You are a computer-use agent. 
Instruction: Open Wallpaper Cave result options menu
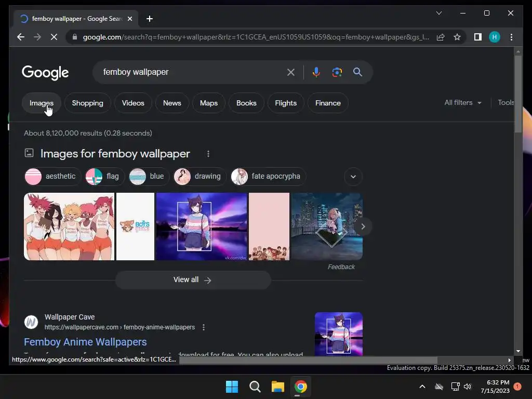[x=204, y=327]
